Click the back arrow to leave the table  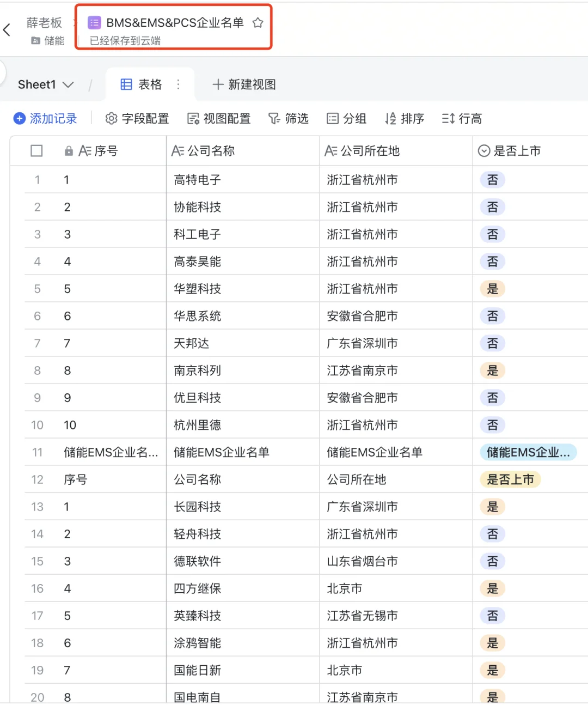(8, 30)
